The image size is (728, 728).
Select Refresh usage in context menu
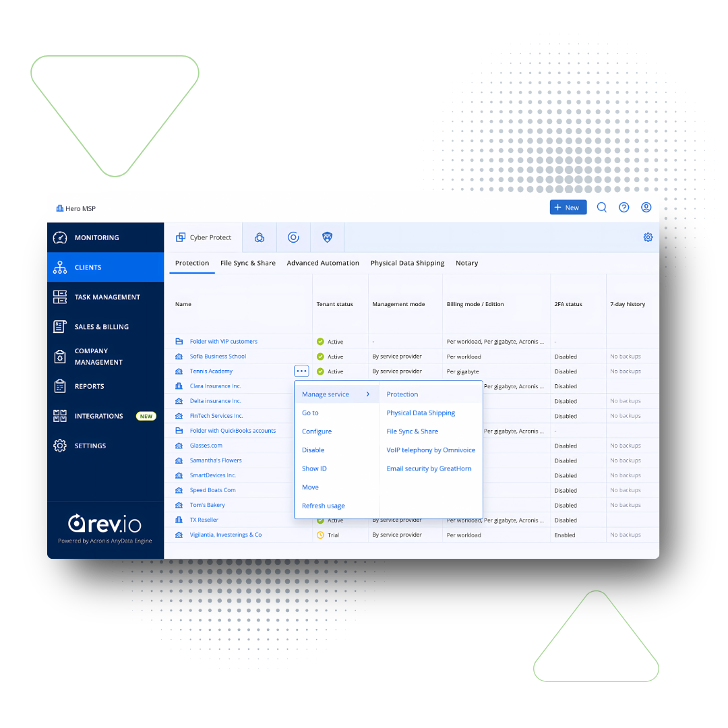point(323,506)
